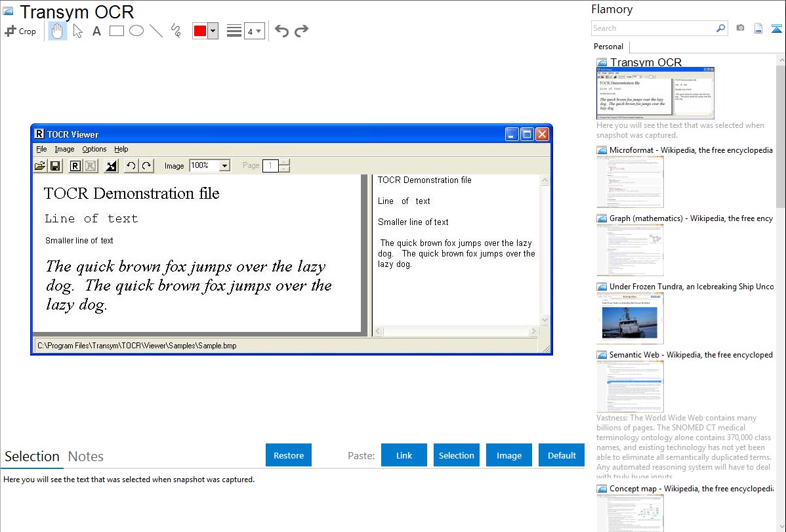Click the document page icon in Flamory header
This screenshot has height=532, width=786.
[758, 29]
